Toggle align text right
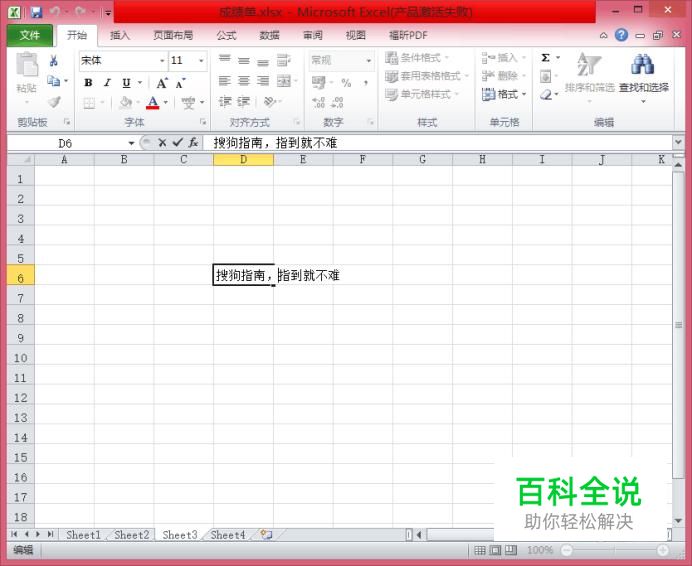The height and width of the screenshot is (566, 692). pos(263,81)
